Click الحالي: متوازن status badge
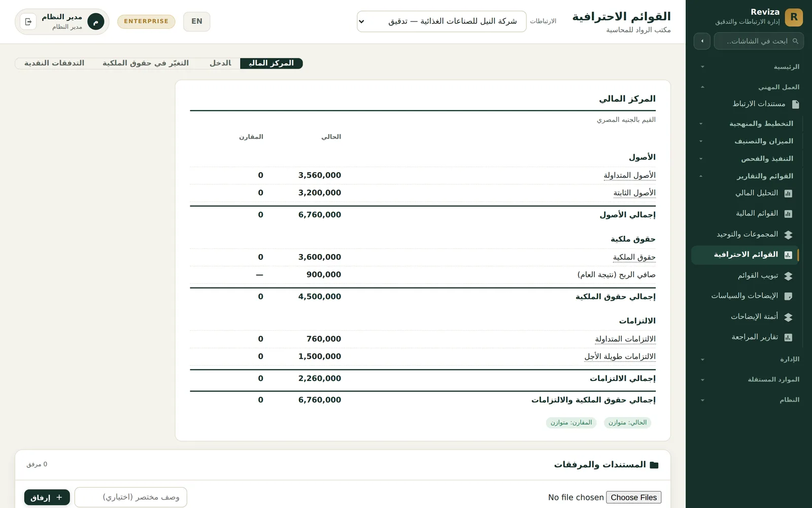Image resolution: width=812 pixels, height=508 pixels. pyautogui.click(x=627, y=423)
